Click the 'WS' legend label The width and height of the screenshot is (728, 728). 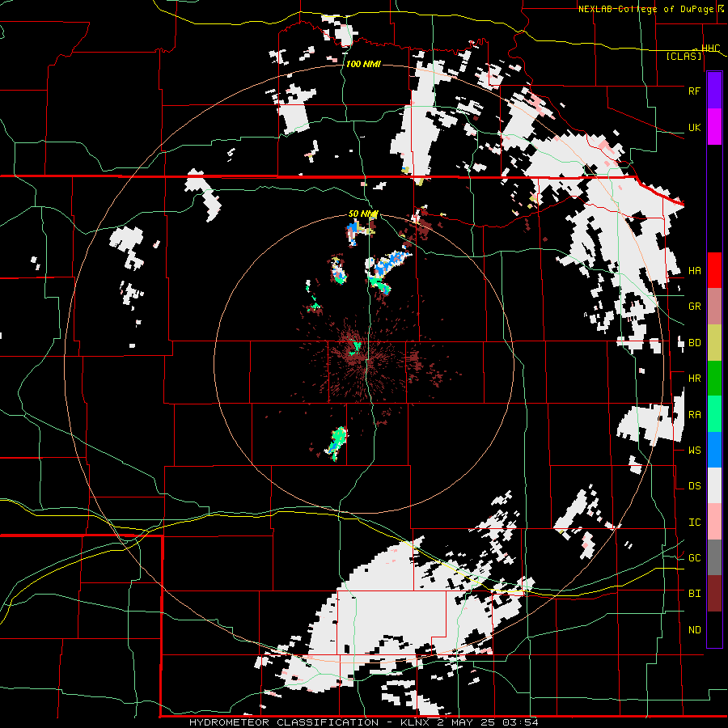pos(694,450)
